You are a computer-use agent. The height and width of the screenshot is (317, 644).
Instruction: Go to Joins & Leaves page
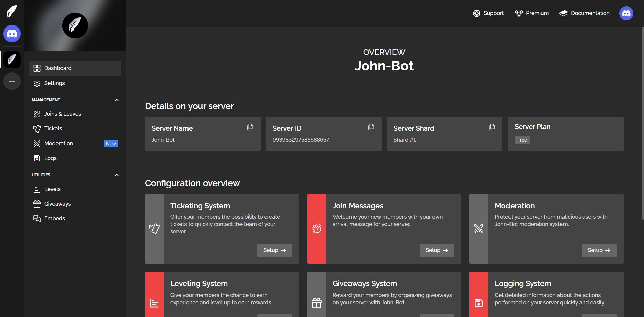pyautogui.click(x=62, y=114)
